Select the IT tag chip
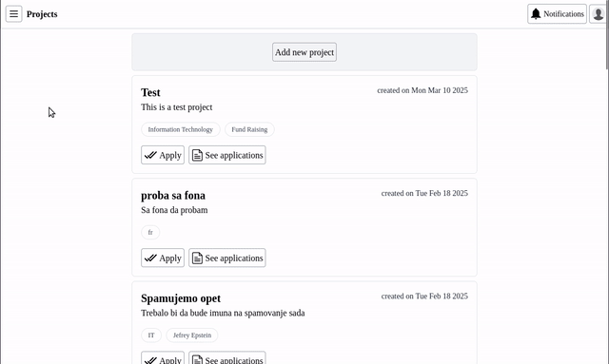Image resolution: width=609 pixels, height=364 pixels. 151,335
